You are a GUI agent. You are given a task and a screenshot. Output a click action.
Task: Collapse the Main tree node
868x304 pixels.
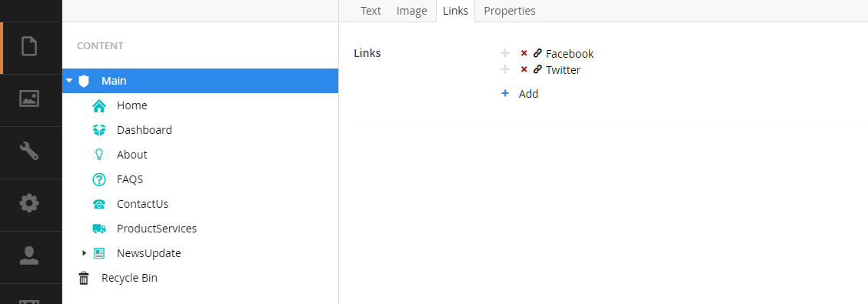[69, 81]
